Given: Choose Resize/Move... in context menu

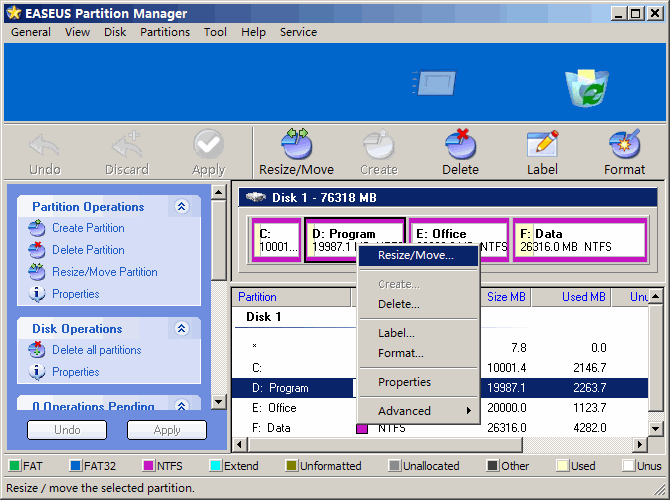Looking at the screenshot, I should tap(418, 256).
